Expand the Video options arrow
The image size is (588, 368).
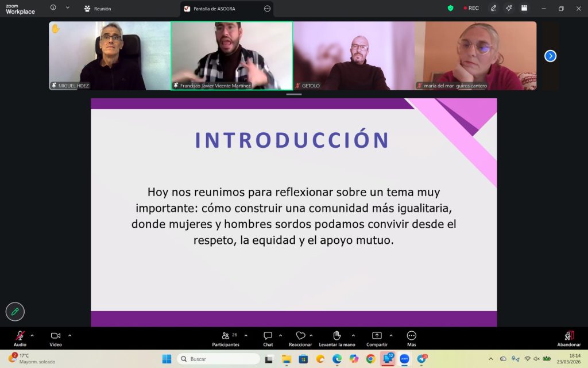(70, 335)
